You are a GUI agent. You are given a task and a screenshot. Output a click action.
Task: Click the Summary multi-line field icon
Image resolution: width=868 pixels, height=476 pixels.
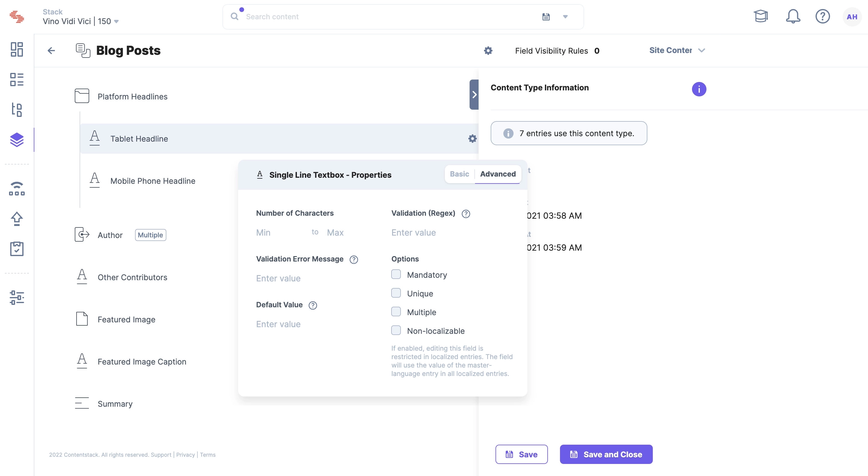82,403
